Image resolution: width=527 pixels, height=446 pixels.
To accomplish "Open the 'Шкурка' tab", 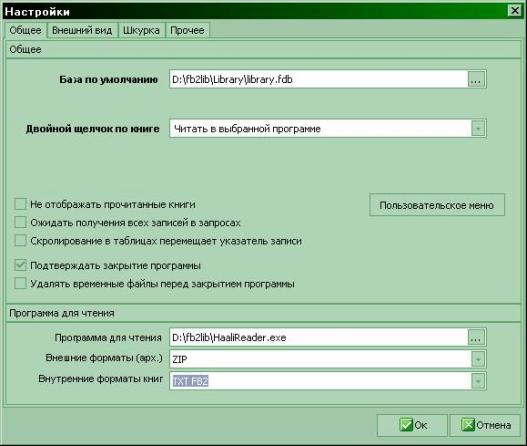I will 141,30.
